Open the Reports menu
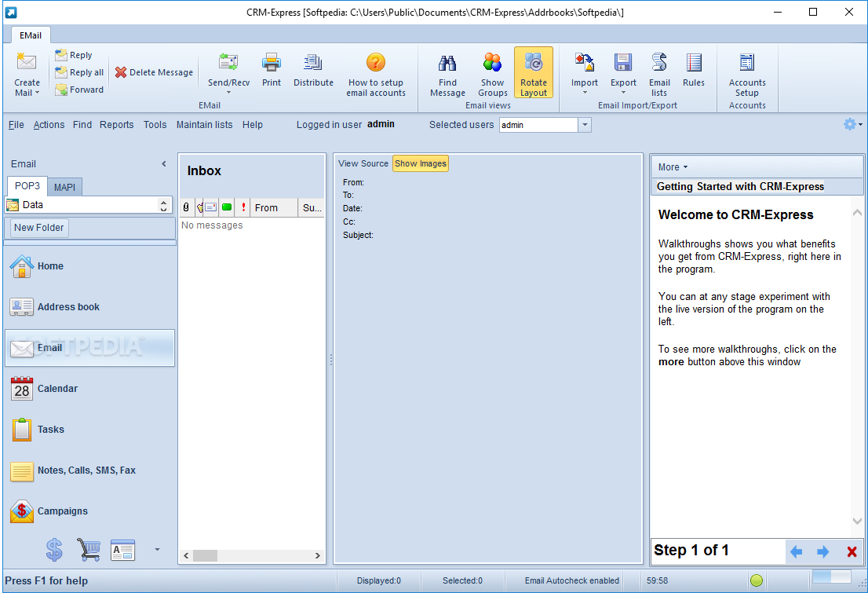The height and width of the screenshot is (593, 868). (116, 125)
